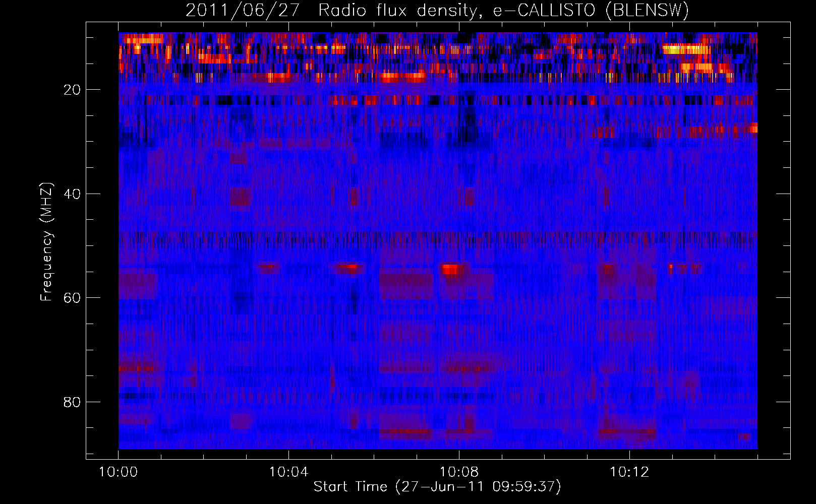Click the 10:04 time tick label
Screen dimensions: 816x504
288,472
